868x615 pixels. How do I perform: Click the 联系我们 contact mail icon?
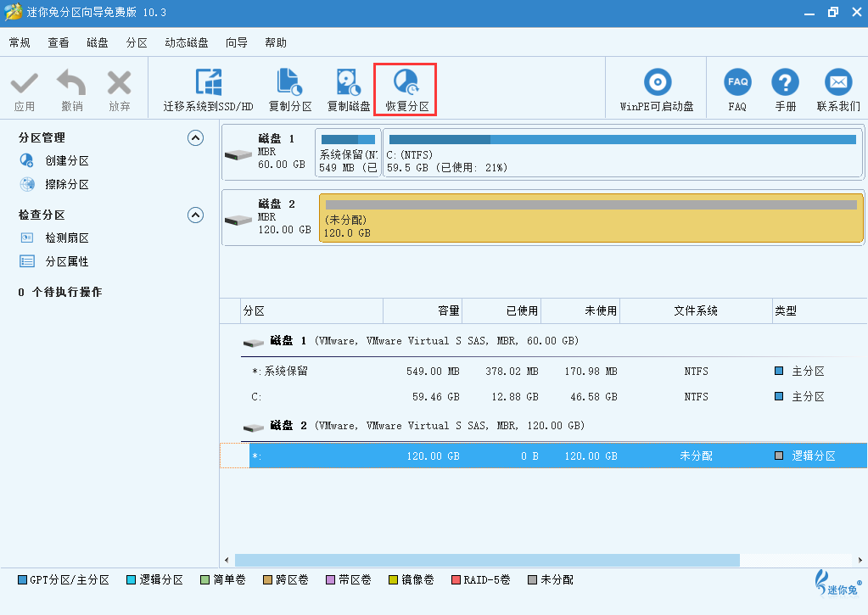(x=838, y=82)
